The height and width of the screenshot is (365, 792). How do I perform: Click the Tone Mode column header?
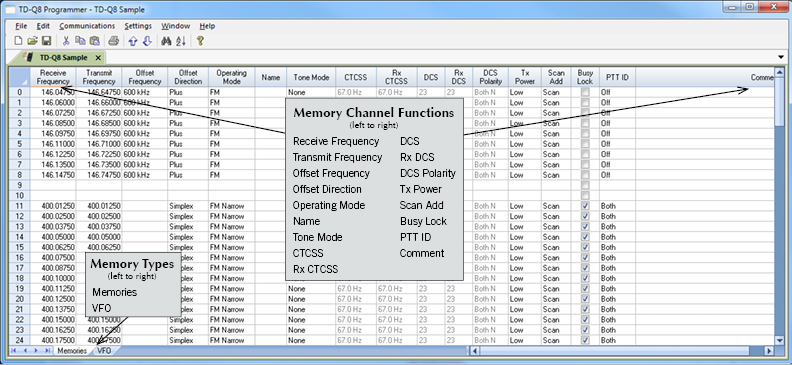[312, 77]
